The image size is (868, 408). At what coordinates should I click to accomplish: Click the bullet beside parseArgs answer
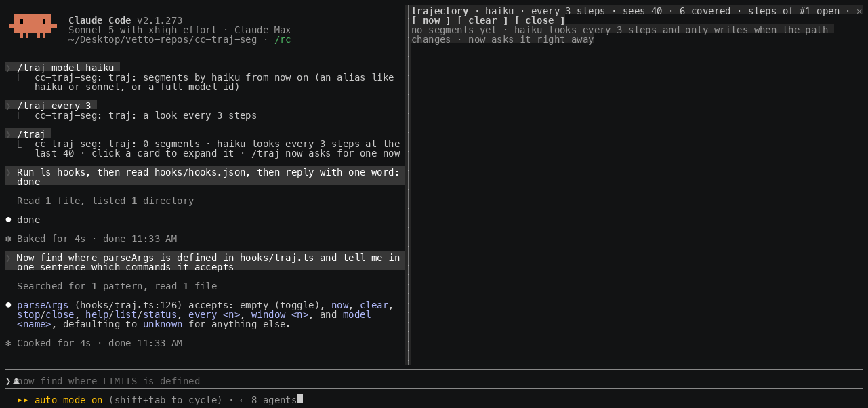point(8,305)
